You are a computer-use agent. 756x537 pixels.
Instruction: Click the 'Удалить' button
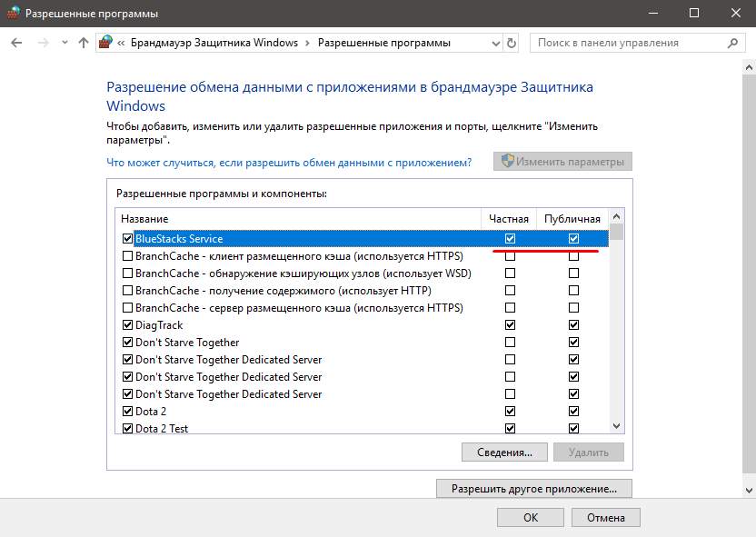pyautogui.click(x=589, y=452)
